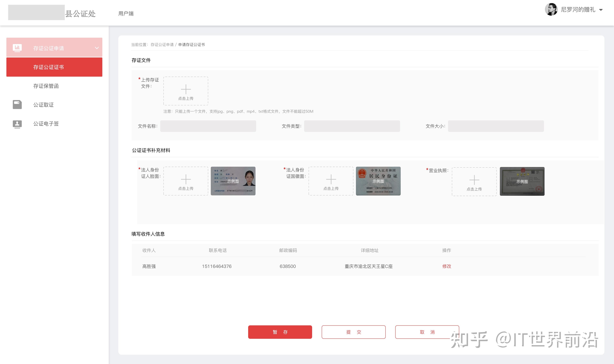
Task: Open the 公证电子签 menu entry
Action: tap(46, 124)
